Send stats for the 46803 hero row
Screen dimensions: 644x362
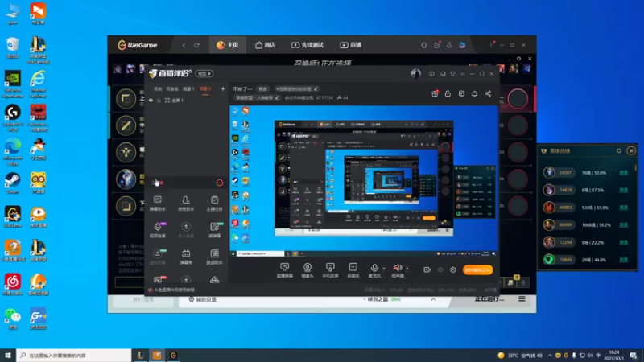[623, 208]
